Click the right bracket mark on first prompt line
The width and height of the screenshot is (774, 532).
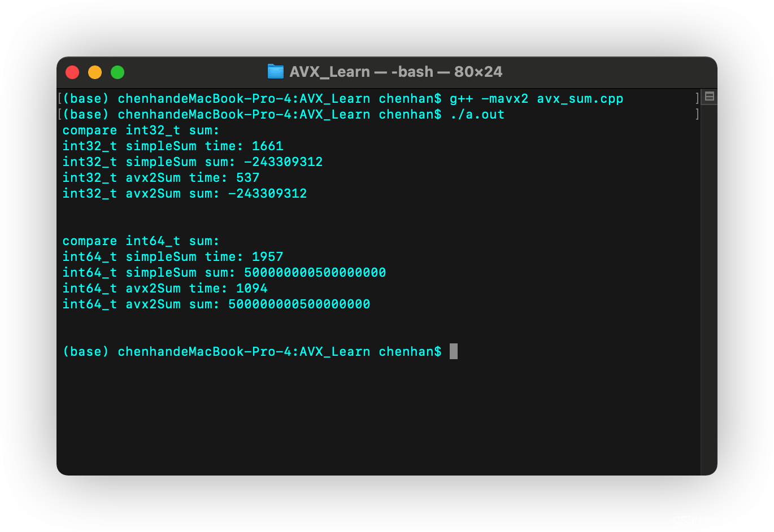(697, 98)
